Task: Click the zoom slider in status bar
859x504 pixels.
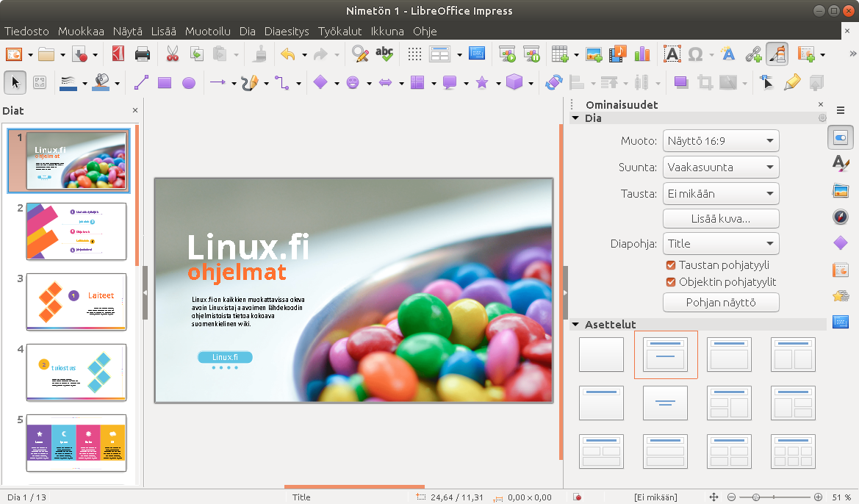Action: tap(772, 497)
